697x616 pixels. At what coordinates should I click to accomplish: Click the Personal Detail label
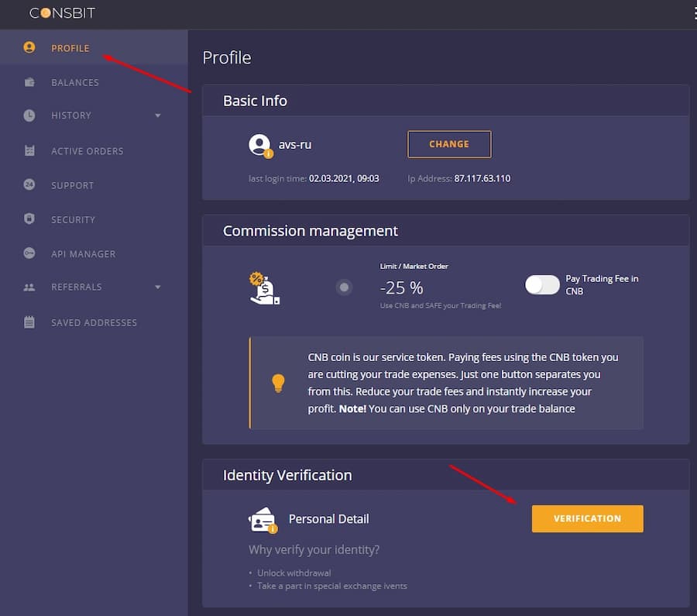[x=329, y=519]
